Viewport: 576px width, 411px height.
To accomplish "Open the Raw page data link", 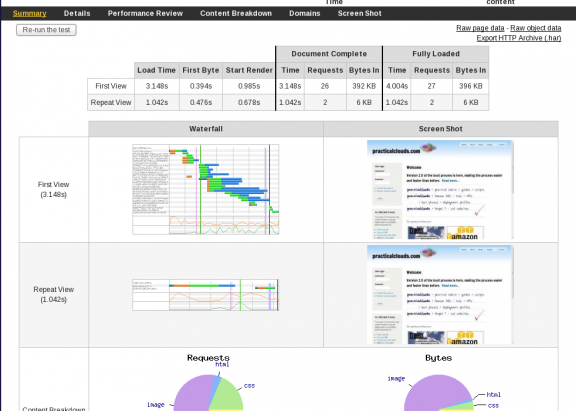I will tap(480, 28).
